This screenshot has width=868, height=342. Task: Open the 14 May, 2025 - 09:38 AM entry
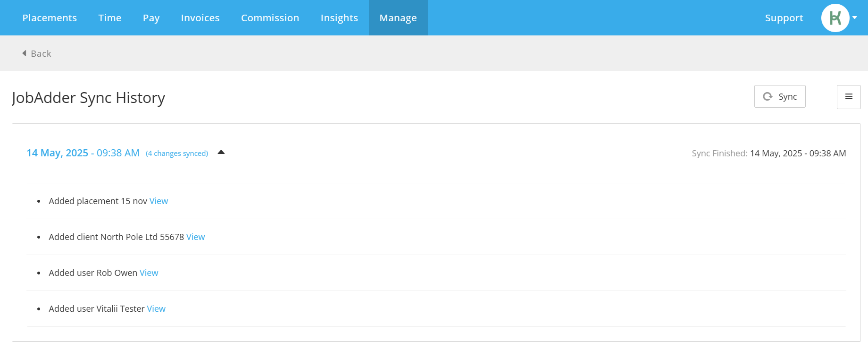(83, 153)
